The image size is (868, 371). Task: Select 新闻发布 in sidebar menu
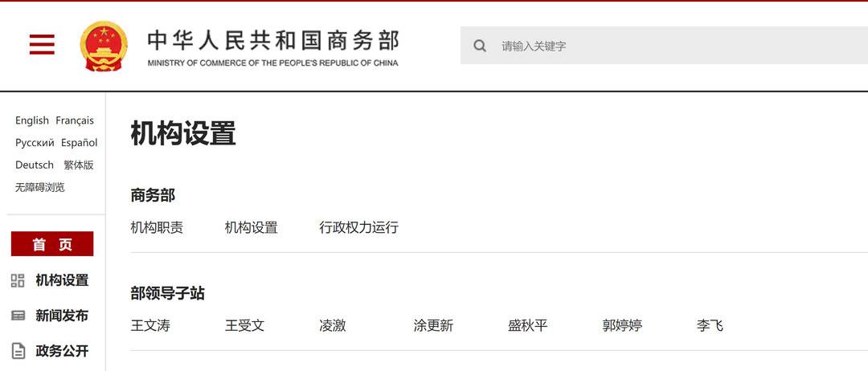click(62, 316)
